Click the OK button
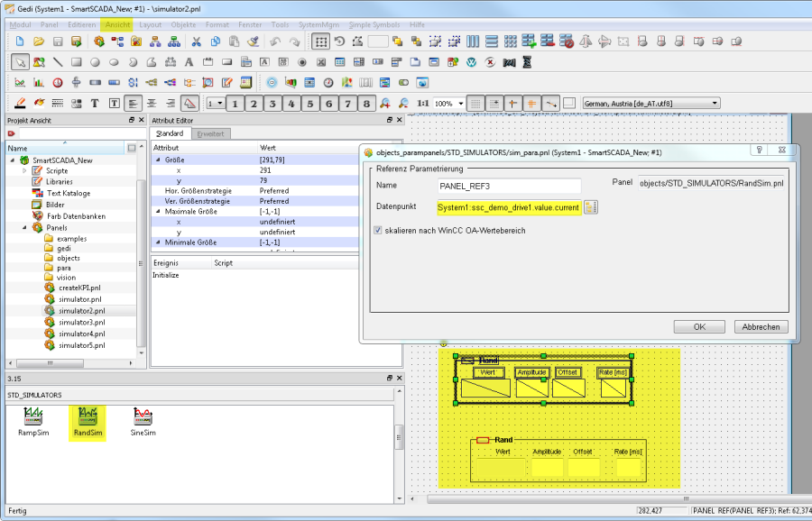Screen dimensions: 812x521 (699, 326)
